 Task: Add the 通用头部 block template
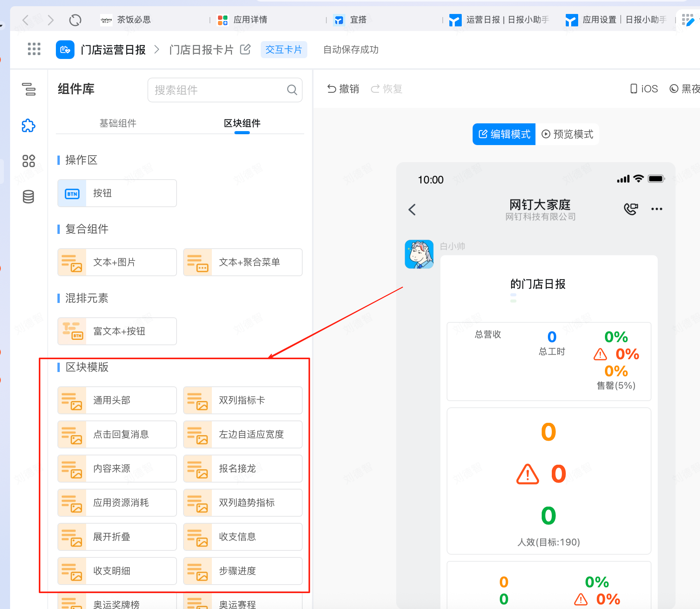pos(117,400)
